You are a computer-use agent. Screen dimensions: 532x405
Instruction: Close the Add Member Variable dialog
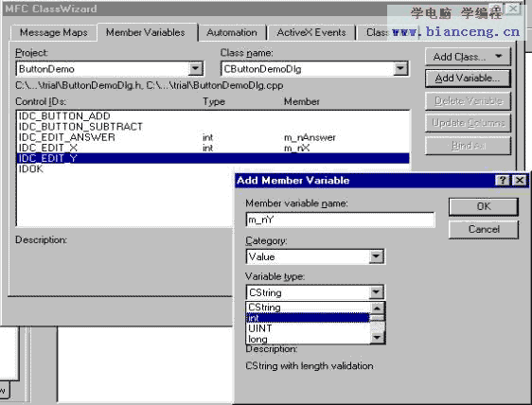coord(520,180)
